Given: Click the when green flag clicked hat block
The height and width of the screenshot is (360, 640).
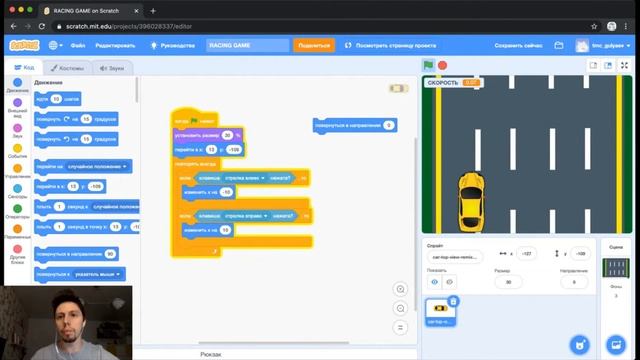Looking at the screenshot, I should (x=195, y=119).
